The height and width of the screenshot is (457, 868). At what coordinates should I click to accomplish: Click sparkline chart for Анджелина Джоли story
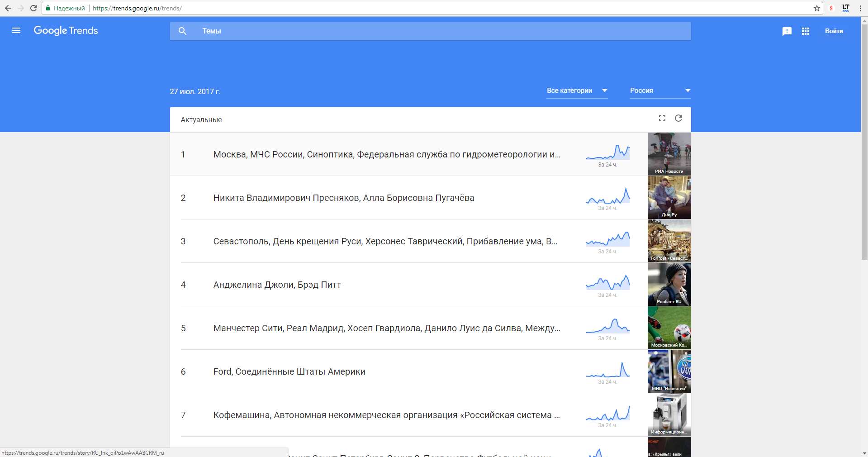tap(608, 283)
